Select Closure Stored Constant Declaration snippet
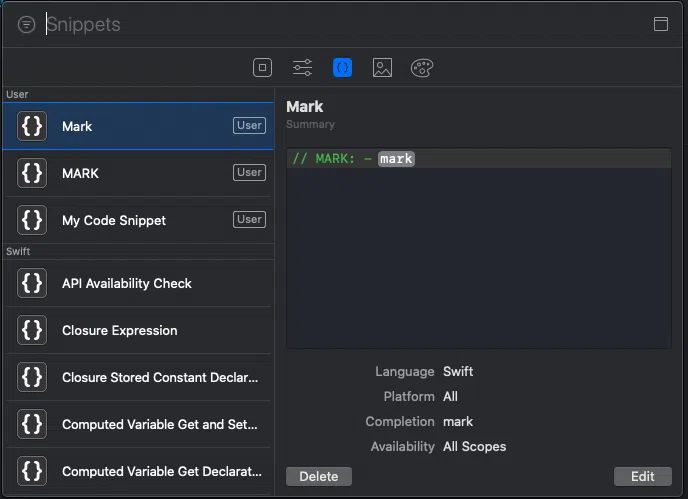Screen dimensions: 688x499 tap(138, 377)
